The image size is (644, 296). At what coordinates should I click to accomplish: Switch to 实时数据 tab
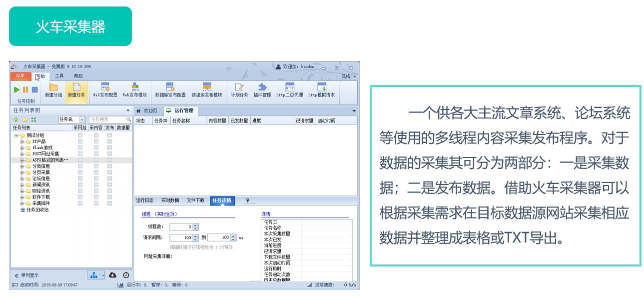(170, 200)
